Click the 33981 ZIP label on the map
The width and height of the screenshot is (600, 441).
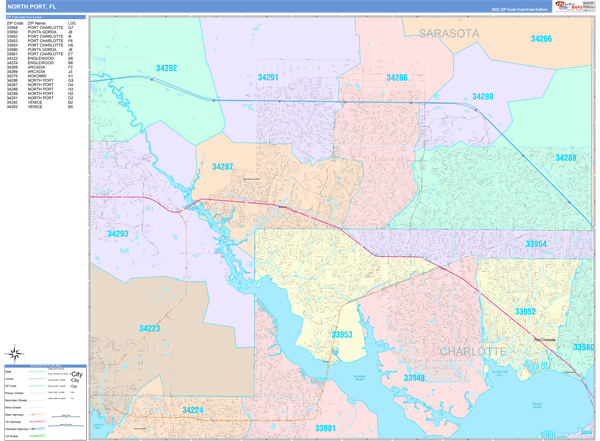(325, 428)
